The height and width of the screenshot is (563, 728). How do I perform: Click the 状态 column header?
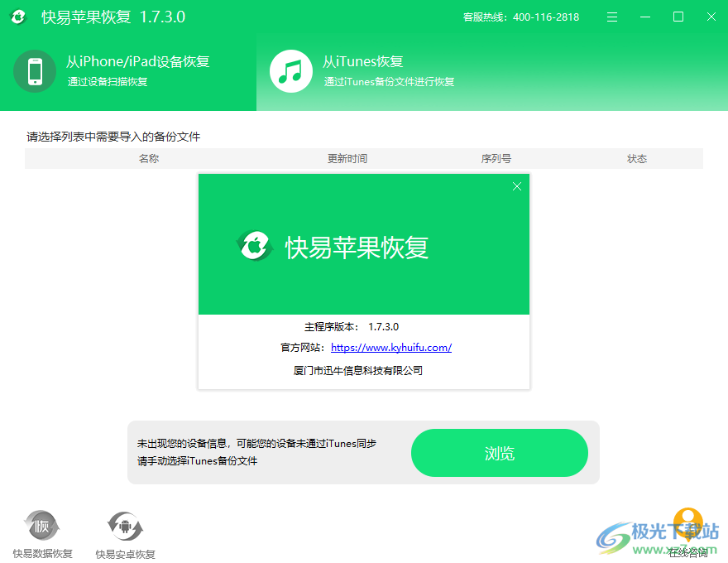click(x=636, y=159)
